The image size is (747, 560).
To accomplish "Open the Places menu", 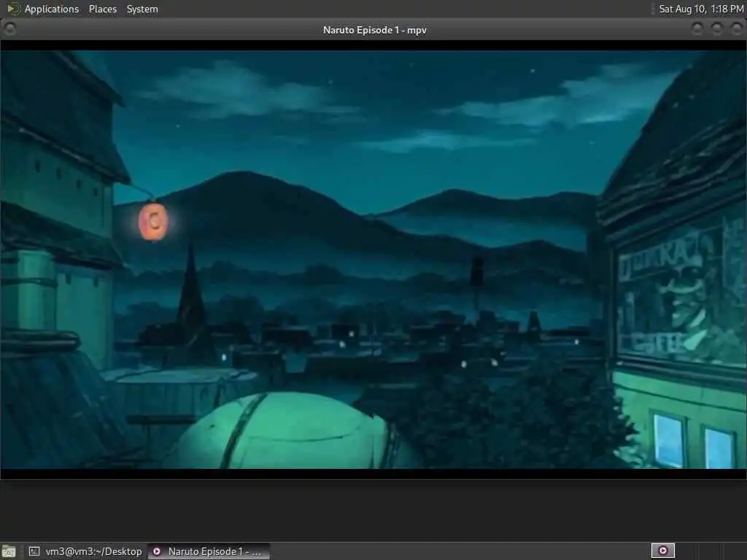I will click(x=102, y=9).
